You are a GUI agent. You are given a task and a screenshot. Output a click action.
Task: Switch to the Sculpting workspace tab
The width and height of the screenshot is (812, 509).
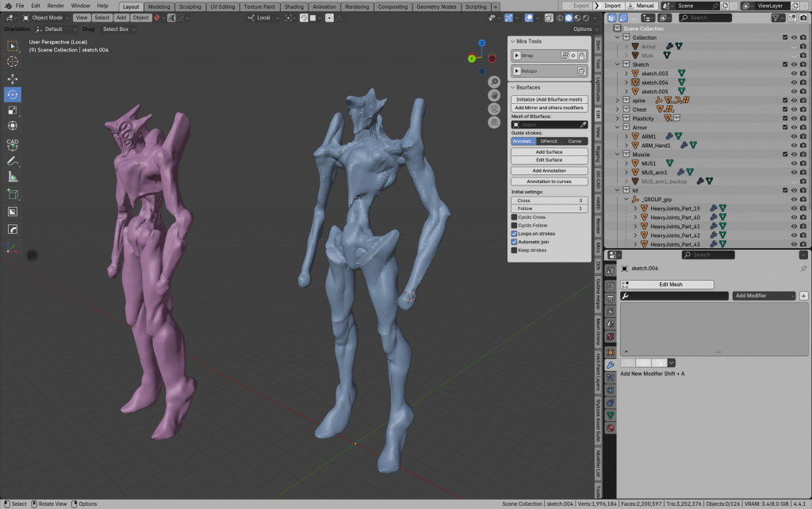pyautogui.click(x=190, y=6)
